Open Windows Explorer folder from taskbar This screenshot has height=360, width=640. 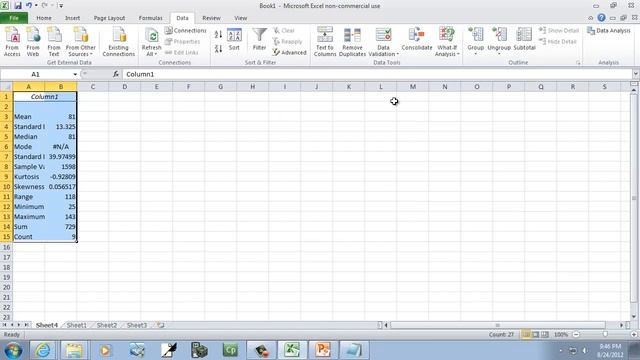pos(74,350)
